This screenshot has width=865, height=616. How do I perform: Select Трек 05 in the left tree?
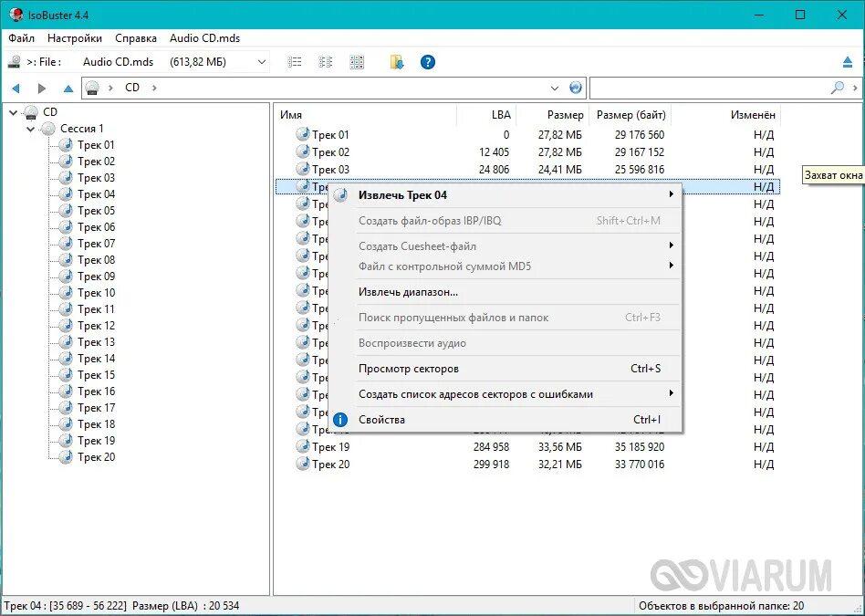coord(96,211)
